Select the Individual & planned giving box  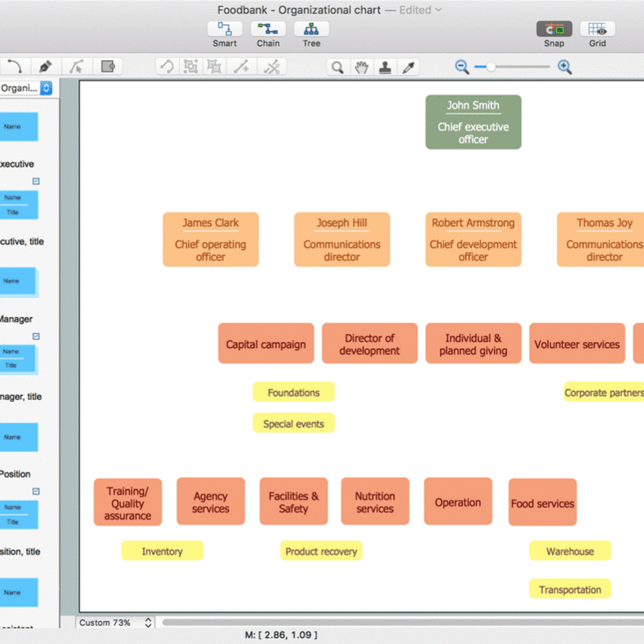tap(473, 343)
